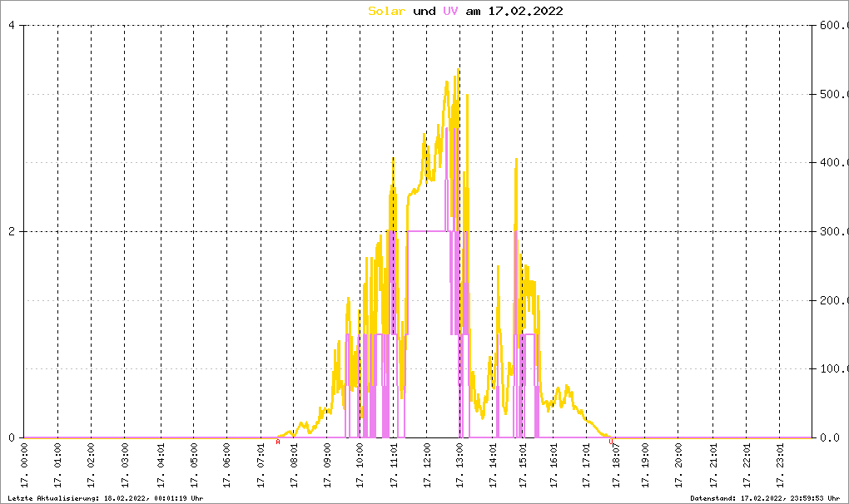
Task: Click time label '17. 22:01'
Action: point(747,466)
